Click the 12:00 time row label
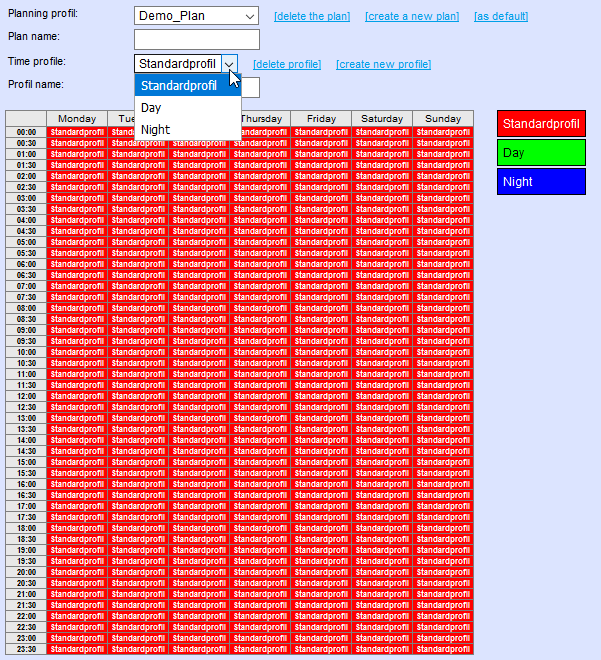Screen dimensions: 601x660 tap(26, 396)
